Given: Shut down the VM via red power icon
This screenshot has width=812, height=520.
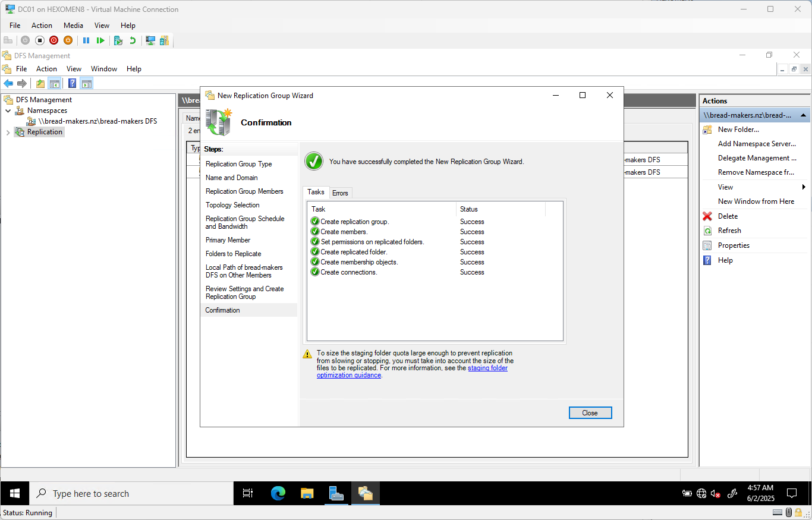Looking at the screenshot, I should (x=53, y=40).
